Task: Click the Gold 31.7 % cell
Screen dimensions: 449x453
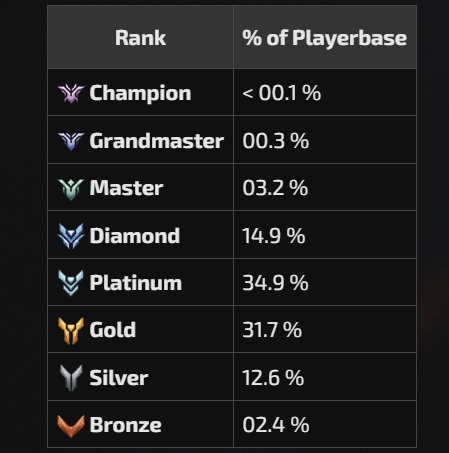Action: [325, 329]
